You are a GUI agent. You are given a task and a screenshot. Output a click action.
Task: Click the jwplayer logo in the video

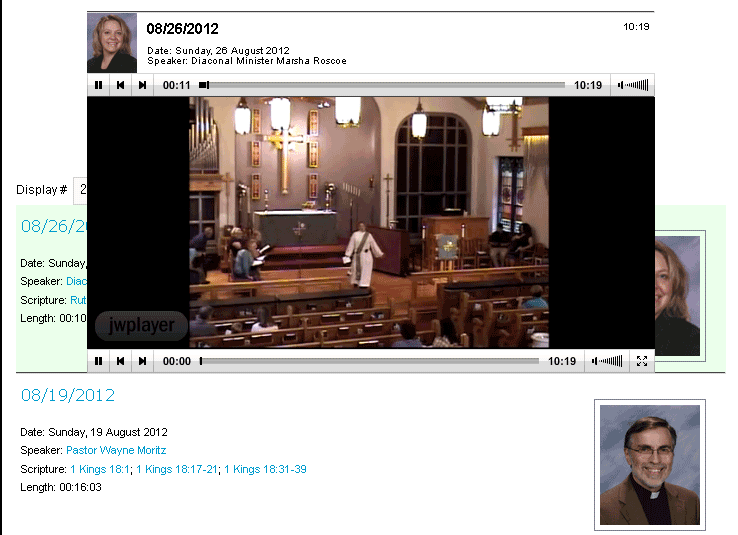point(141,325)
